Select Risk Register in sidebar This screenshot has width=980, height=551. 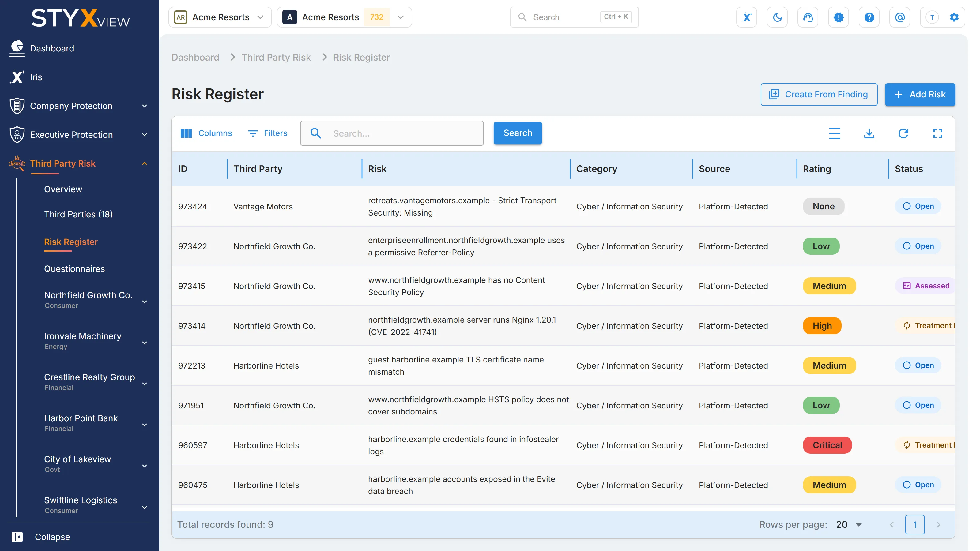point(71,242)
